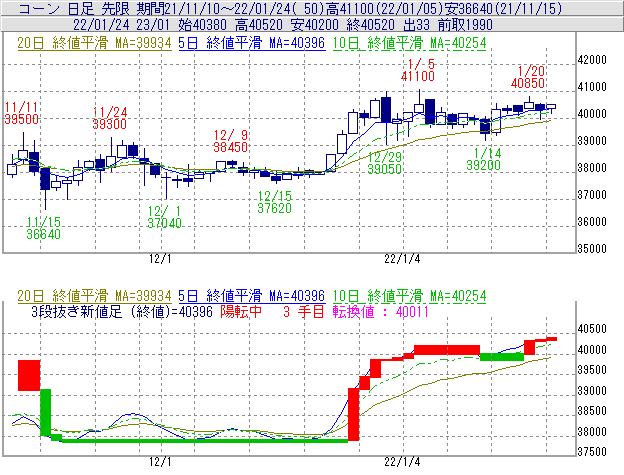
Task: Click the tall red rising block near 22/1/4 in lower chart
Action: 353,415
